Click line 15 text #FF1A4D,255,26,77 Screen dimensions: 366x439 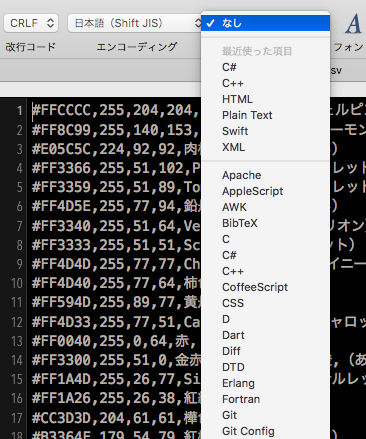(104, 379)
